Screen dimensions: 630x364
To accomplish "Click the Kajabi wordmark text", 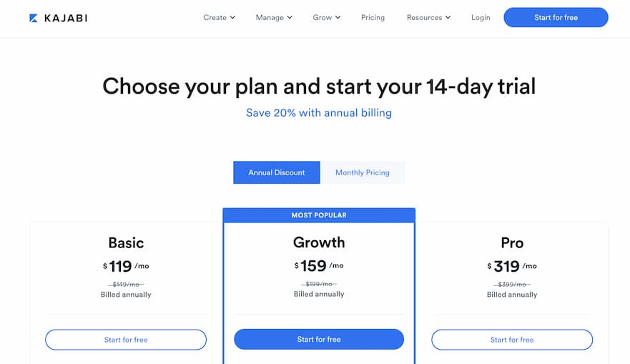I will (x=66, y=18).
